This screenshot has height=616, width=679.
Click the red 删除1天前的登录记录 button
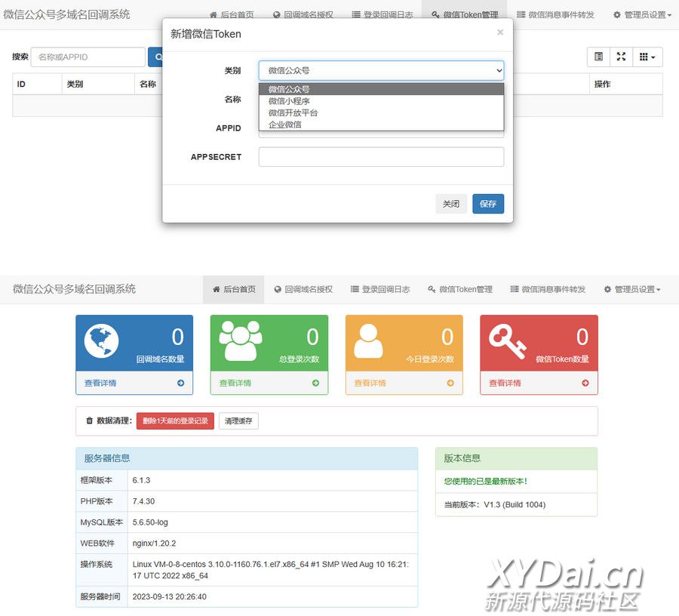[175, 421]
